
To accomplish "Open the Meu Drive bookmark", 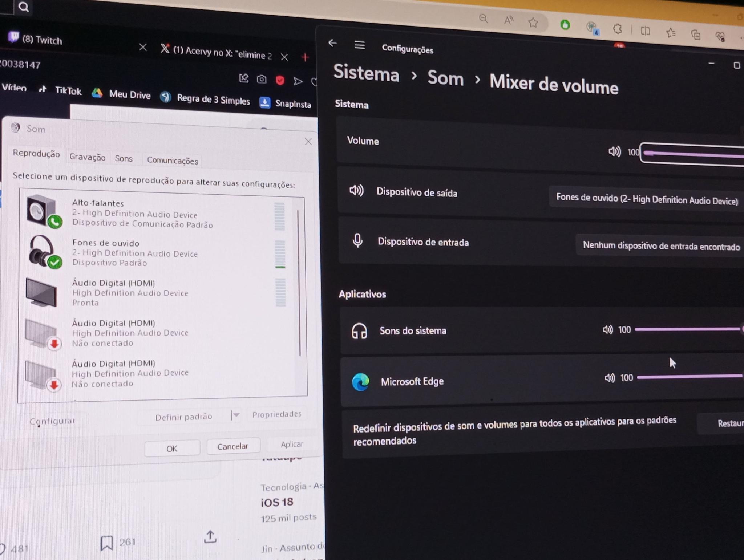I will [122, 94].
